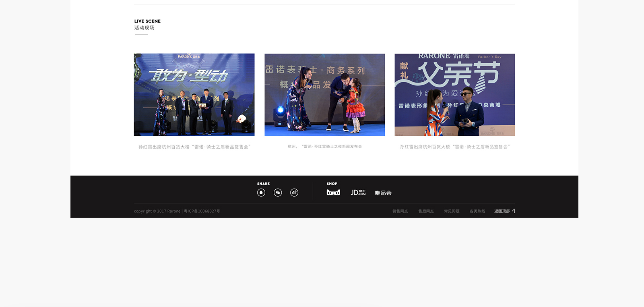Screen dimensions: 644x307
Task: Open the 粤ICP备10068027号 registration link
Action: click(x=202, y=211)
